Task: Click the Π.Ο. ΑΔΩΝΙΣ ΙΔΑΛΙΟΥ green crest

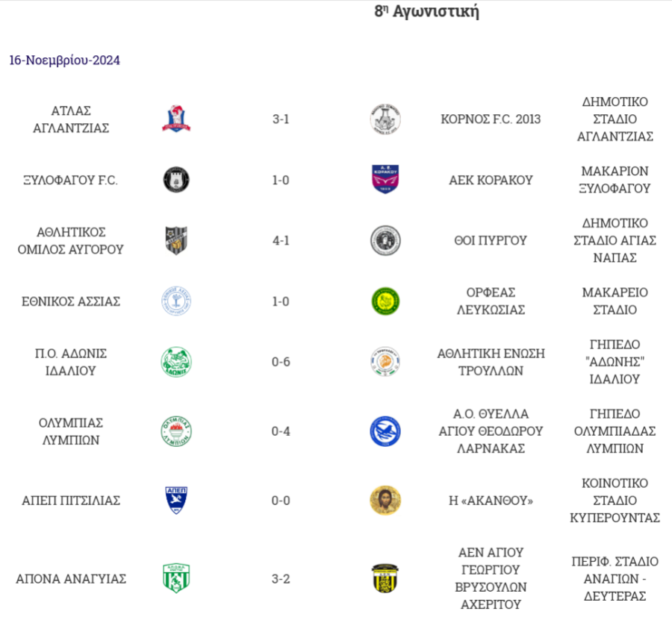Action: (176, 362)
